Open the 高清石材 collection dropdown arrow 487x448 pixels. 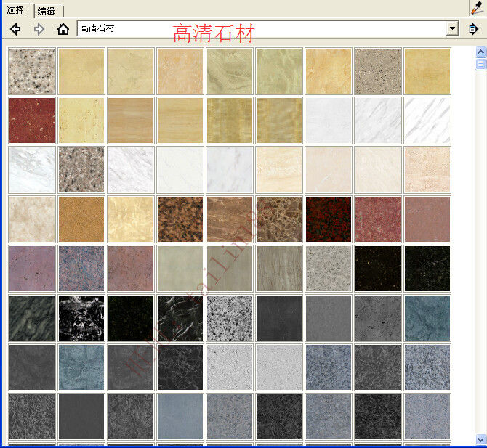(x=453, y=28)
